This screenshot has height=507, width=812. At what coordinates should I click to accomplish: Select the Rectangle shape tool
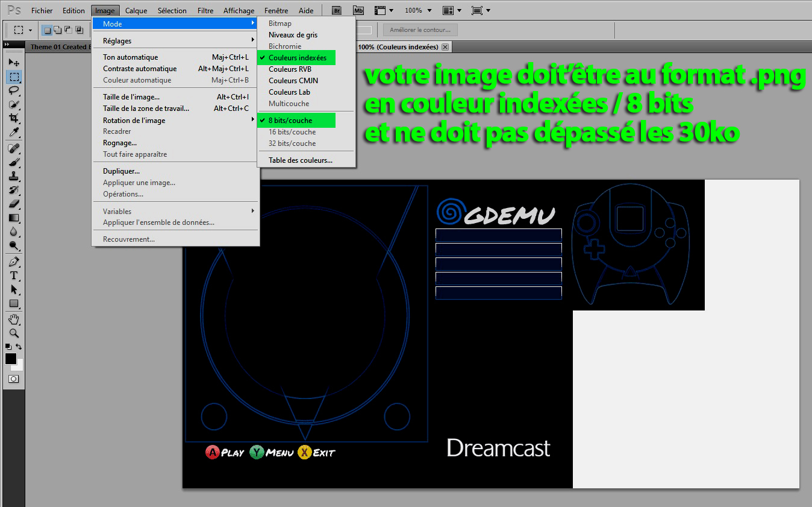tap(14, 304)
